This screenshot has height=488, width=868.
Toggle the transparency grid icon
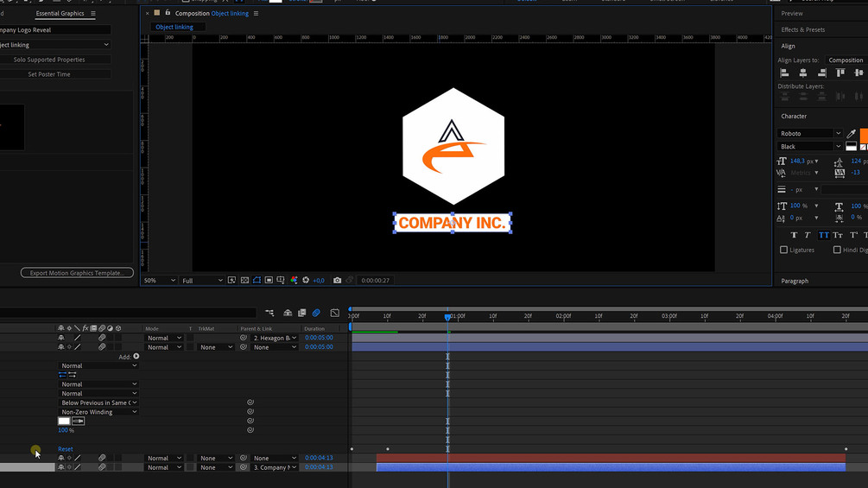pos(244,281)
